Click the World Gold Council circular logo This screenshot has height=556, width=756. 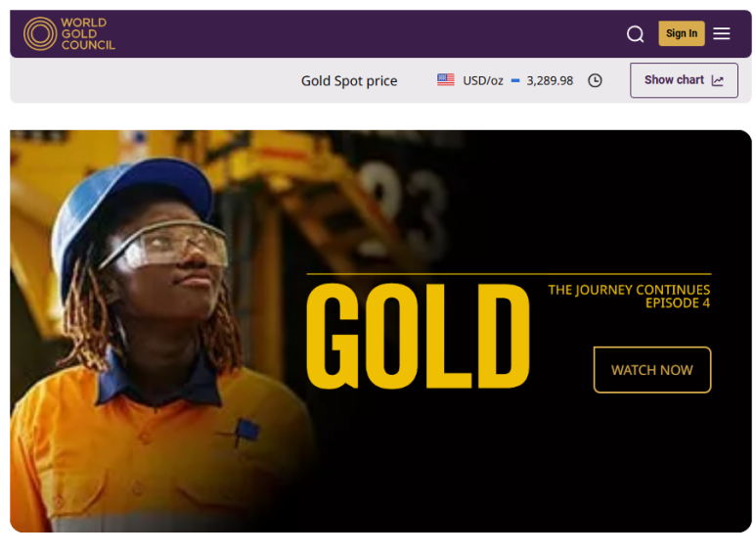[x=40, y=34]
